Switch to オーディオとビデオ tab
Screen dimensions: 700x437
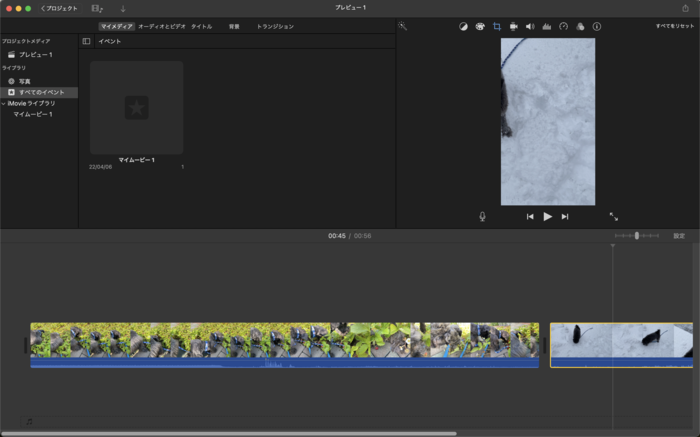point(162,26)
